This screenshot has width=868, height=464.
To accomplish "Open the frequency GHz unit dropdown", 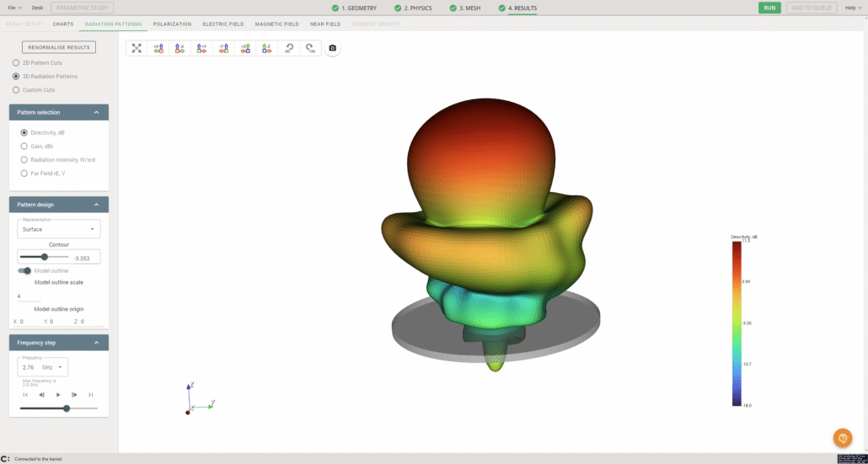I will [x=54, y=368].
